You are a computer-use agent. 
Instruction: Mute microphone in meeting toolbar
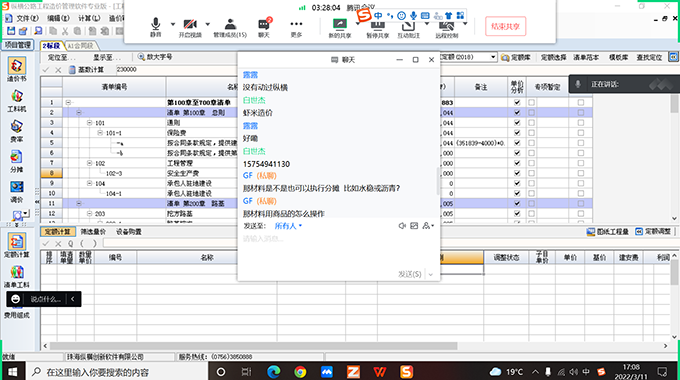(156, 28)
